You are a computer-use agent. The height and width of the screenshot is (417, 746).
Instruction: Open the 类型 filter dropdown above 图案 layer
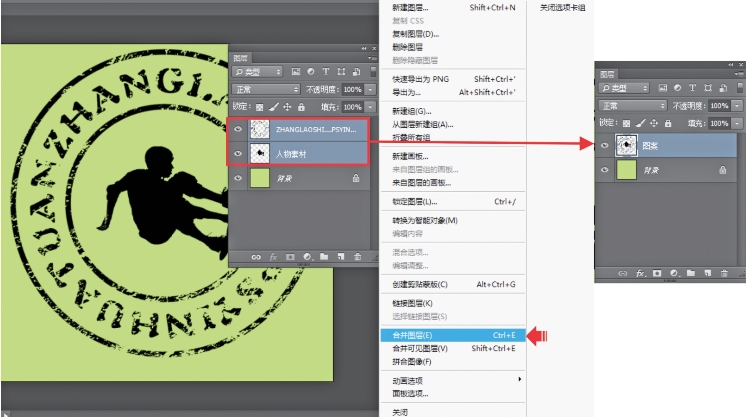[628, 89]
